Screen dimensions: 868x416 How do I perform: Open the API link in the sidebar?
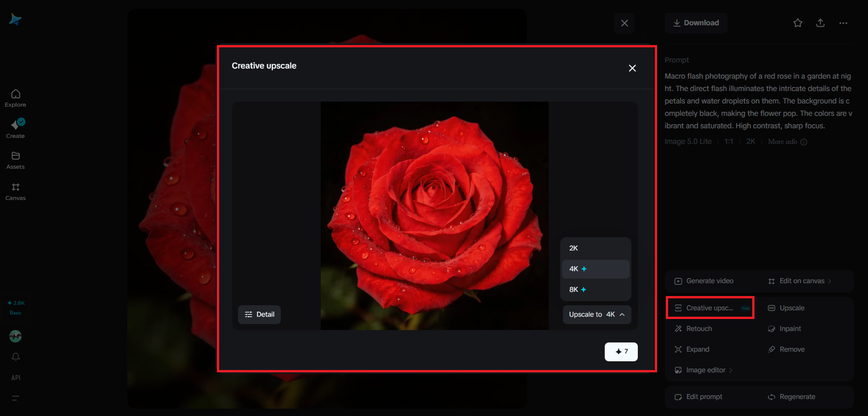[x=16, y=377]
